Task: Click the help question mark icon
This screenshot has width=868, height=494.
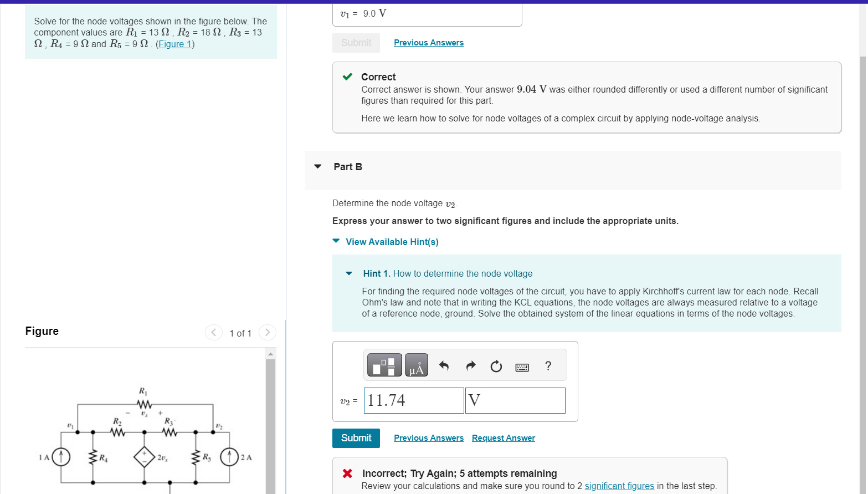Action: (548, 366)
